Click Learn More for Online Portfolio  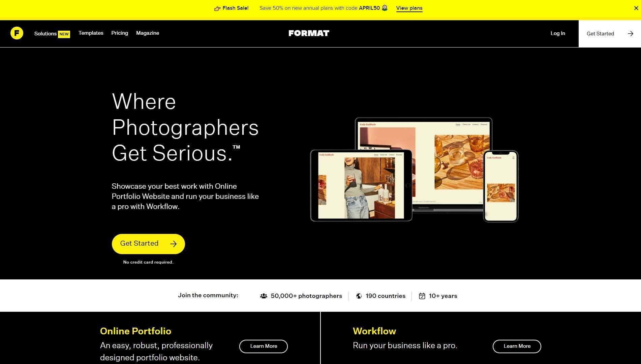click(x=264, y=346)
